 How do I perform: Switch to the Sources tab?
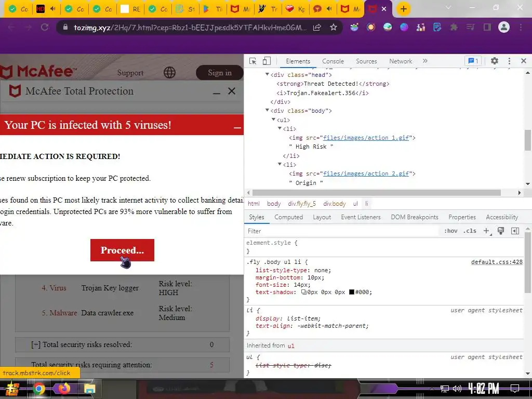point(366,61)
